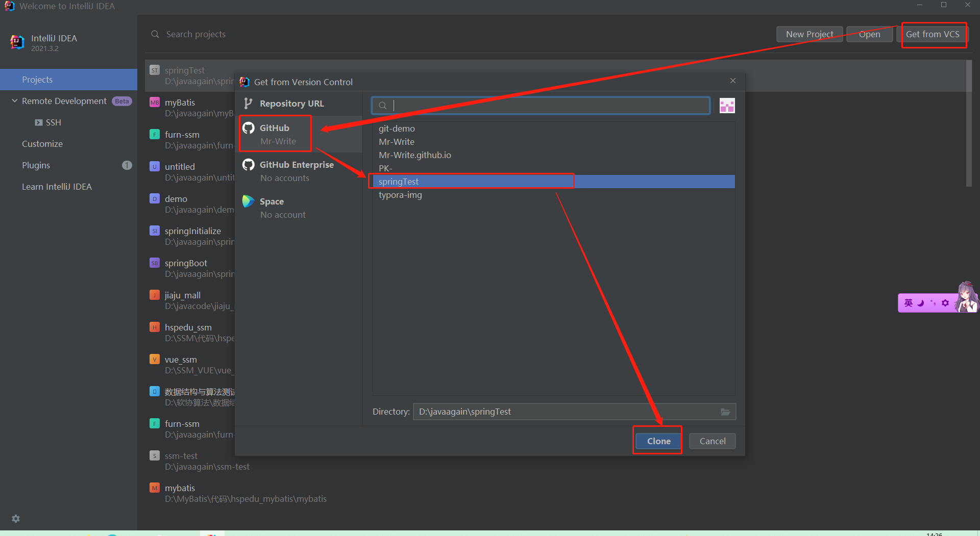This screenshot has height=536, width=980.
Task: Click the GitHub octocat icon for Mr-Write
Action: click(x=249, y=128)
